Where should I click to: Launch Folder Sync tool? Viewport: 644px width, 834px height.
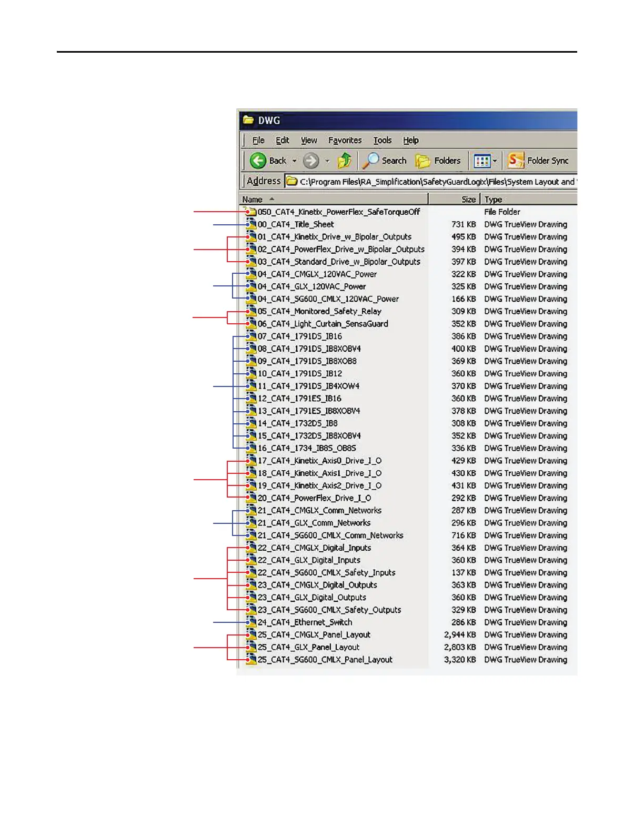[x=538, y=161]
